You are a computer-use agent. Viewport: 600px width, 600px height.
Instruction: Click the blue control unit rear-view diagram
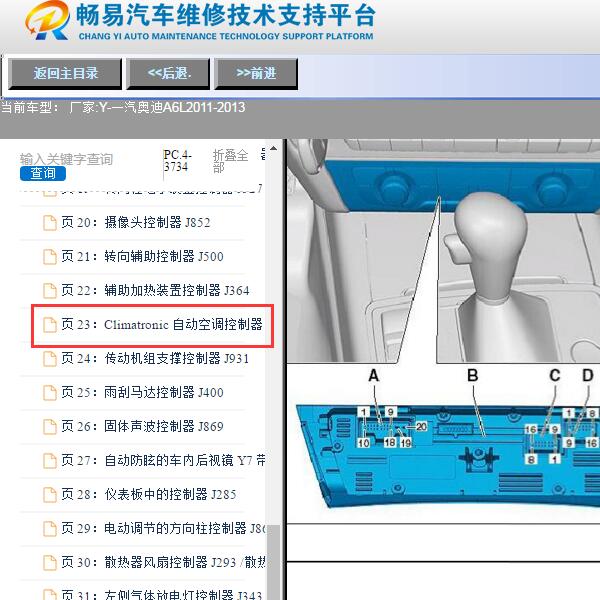(448, 455)
